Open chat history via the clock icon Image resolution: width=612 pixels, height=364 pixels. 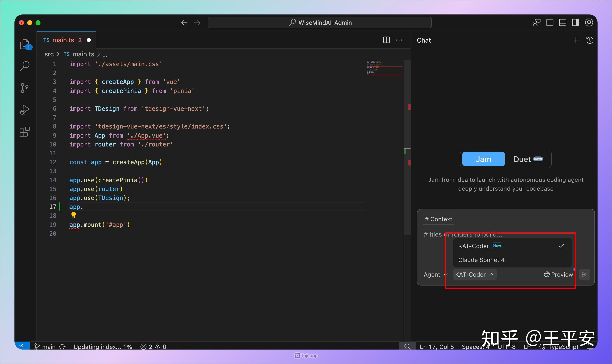coord(590,40)
